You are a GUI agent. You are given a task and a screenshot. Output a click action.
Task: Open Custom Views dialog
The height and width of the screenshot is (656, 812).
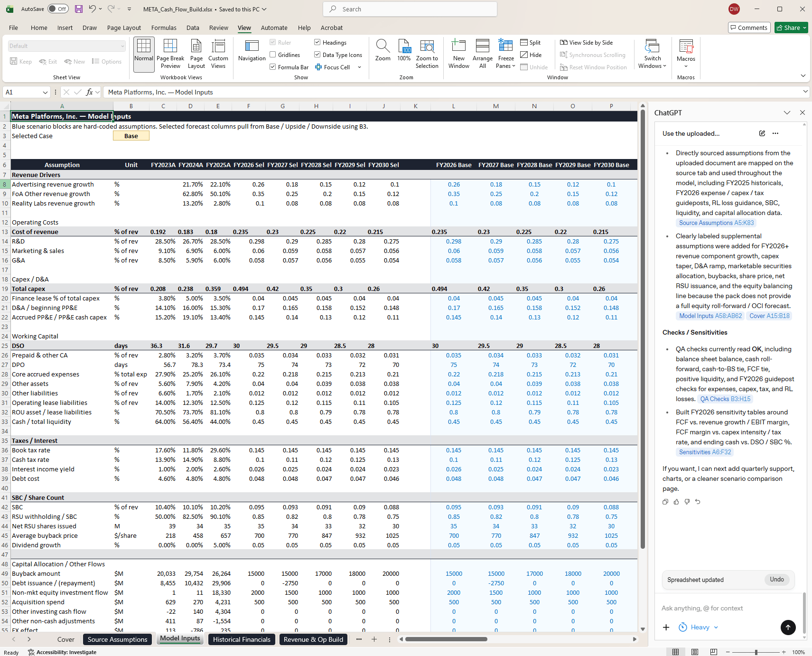click(218, 55)
